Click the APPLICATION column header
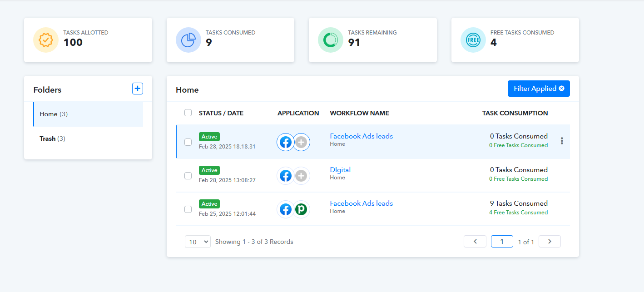The image size is (644, 292). 298,113
